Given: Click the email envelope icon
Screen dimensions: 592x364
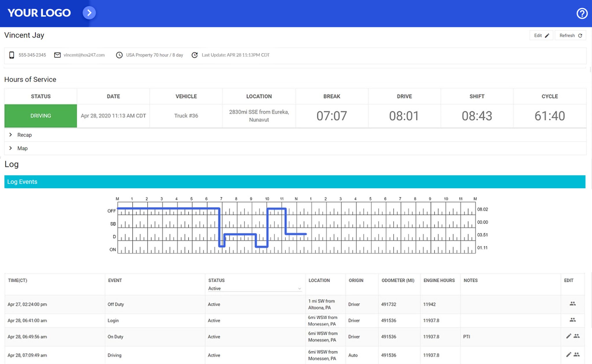Looking at the screenshot, I should [58, 55].
